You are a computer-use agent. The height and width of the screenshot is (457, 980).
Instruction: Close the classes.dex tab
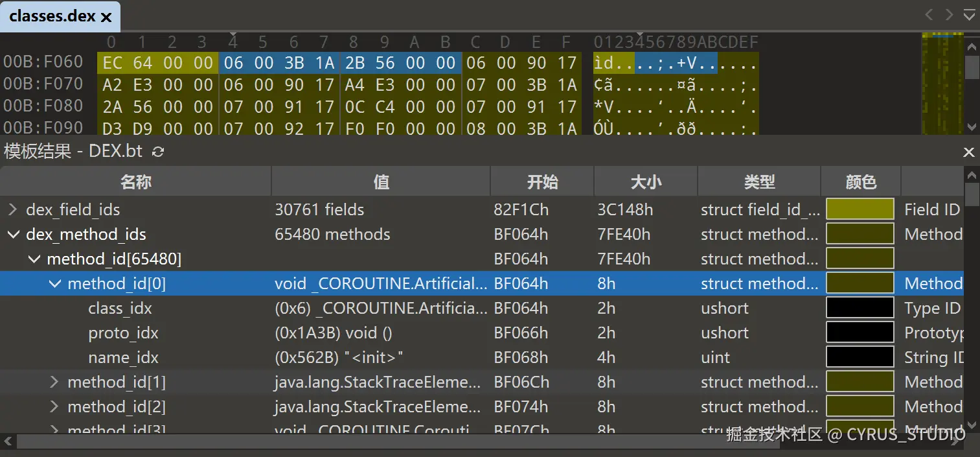click(x=106, y=18)
